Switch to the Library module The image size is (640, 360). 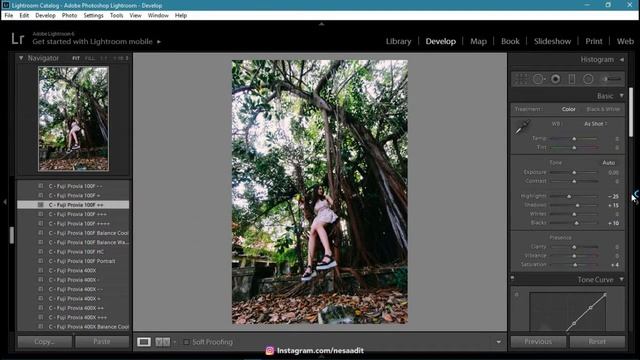tap(398, 41)
